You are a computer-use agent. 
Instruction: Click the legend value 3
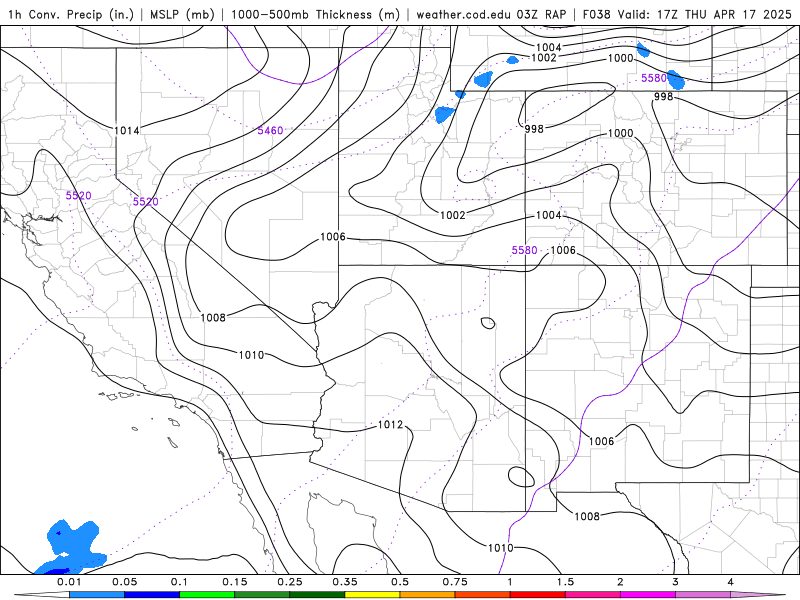(x=676, y=582)
